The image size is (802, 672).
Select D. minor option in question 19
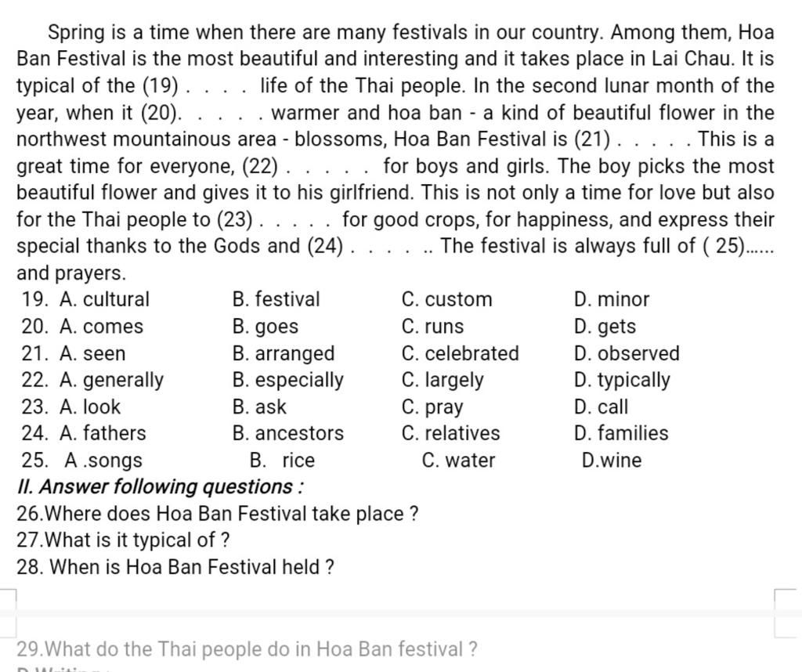(612, 299)
